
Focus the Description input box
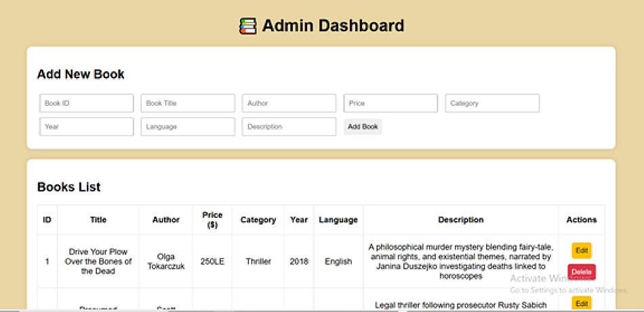point(289,127)
